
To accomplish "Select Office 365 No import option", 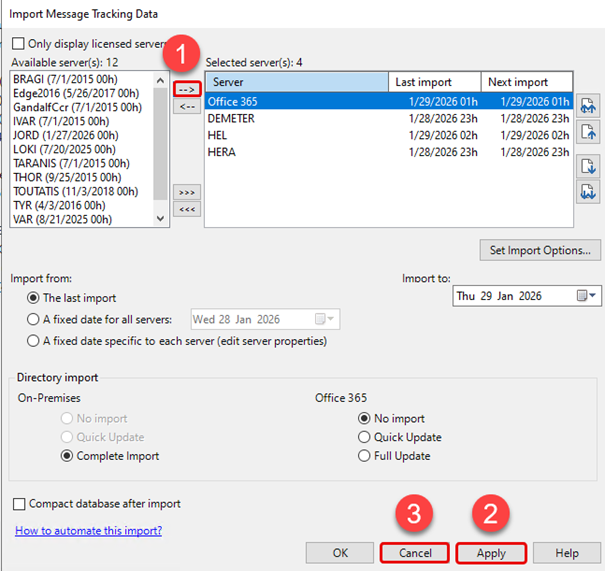I will coord(364,418).
